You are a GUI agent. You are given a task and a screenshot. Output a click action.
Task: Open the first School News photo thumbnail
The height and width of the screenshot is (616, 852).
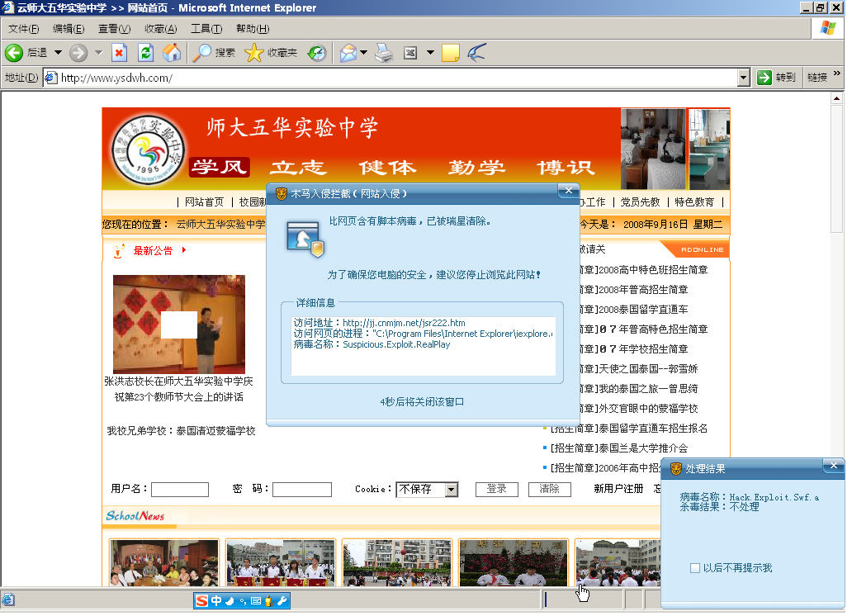163,563
